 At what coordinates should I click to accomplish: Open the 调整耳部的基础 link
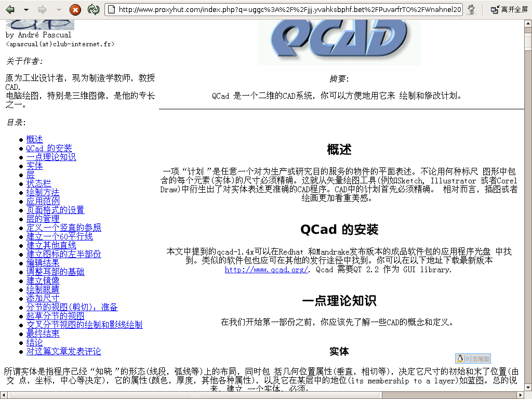(x=55, y=271)
